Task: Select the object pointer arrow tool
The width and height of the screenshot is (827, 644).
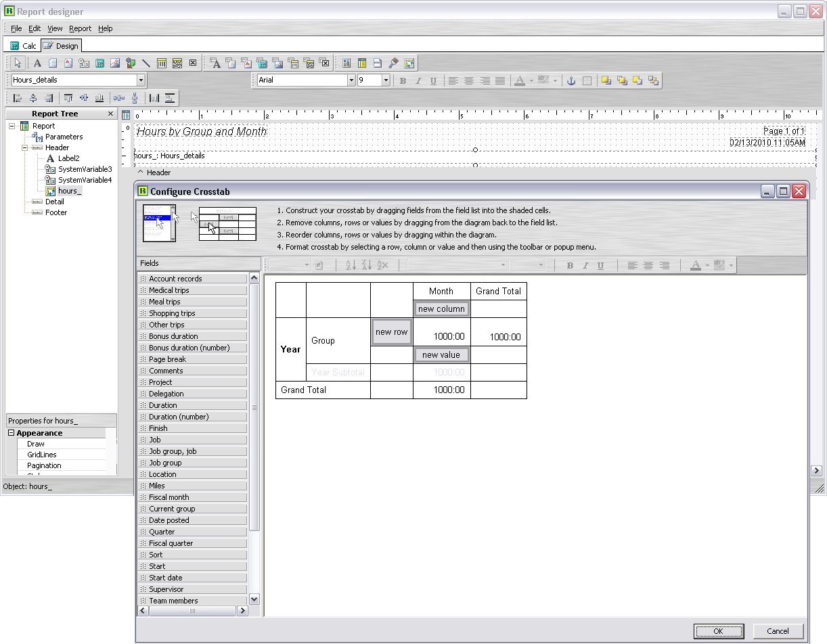Action: coord(18,63)
